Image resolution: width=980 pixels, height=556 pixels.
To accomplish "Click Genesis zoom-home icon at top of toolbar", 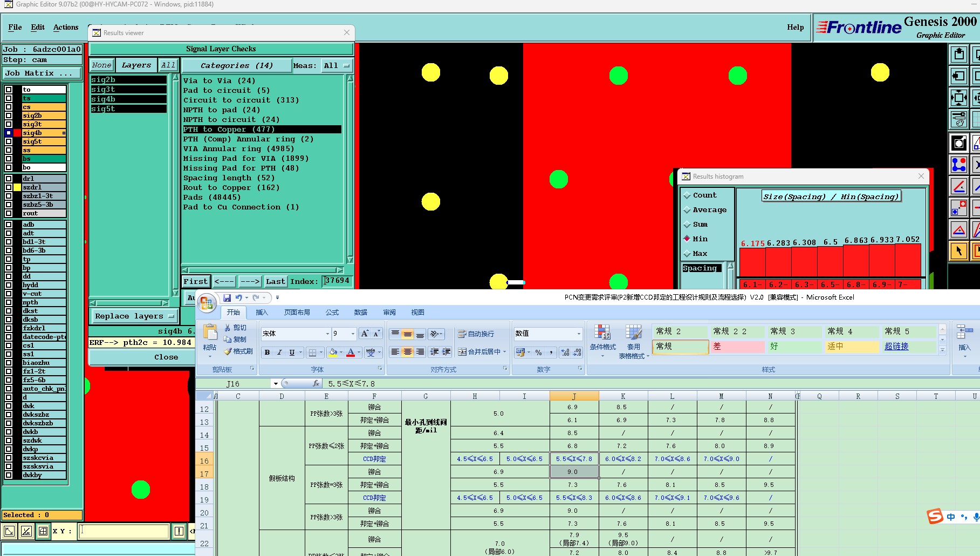I will [x=959, y=55].
